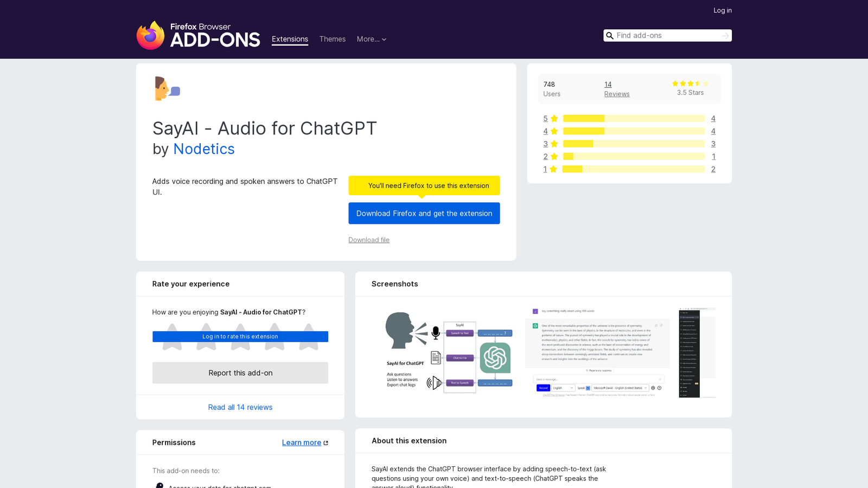Open Read all 14 reviews link
Screen dimensions: 868x488
pos(240,407)
